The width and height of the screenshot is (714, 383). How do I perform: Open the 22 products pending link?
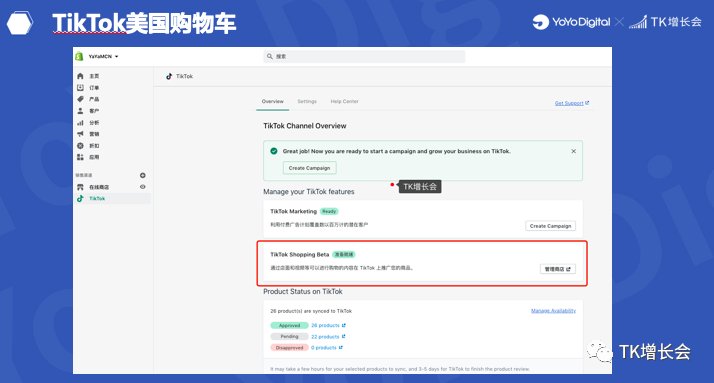click(x=328, y=337)
